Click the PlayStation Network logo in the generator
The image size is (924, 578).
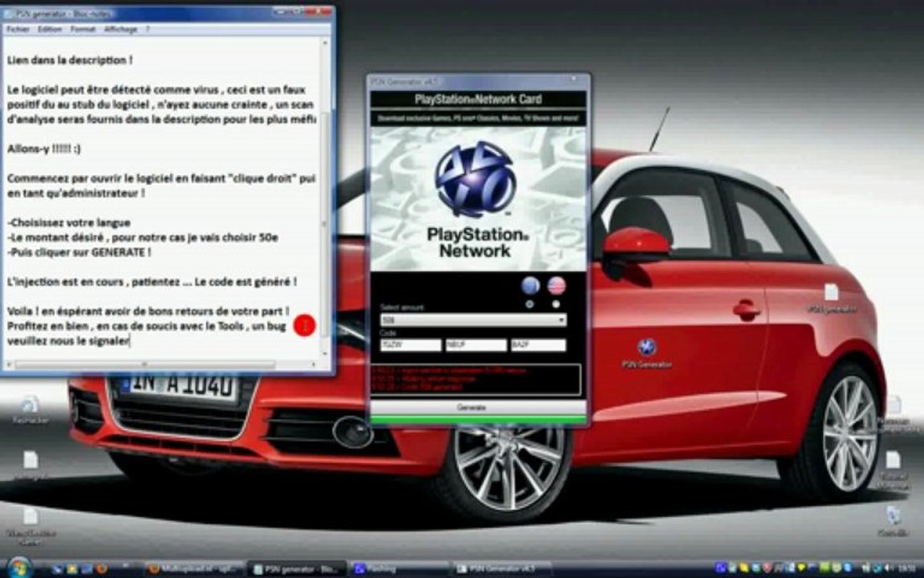point(476,179)
